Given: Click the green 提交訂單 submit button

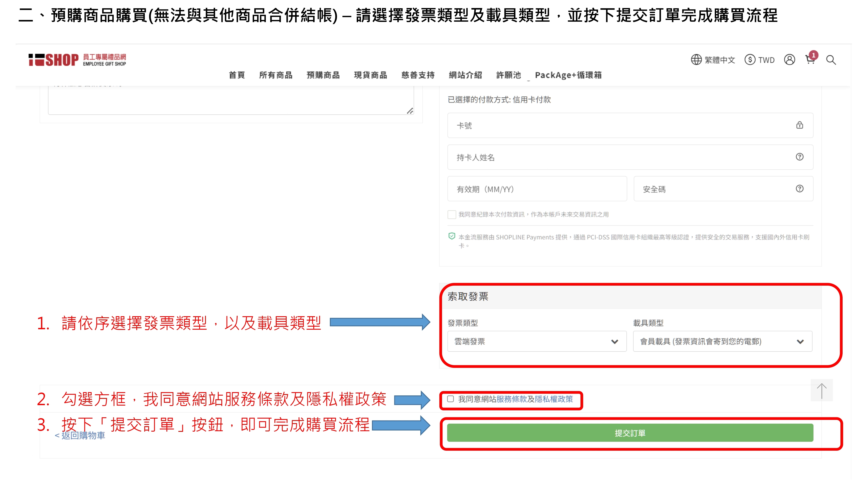Looking at the screenshot, I should (630, 433).
